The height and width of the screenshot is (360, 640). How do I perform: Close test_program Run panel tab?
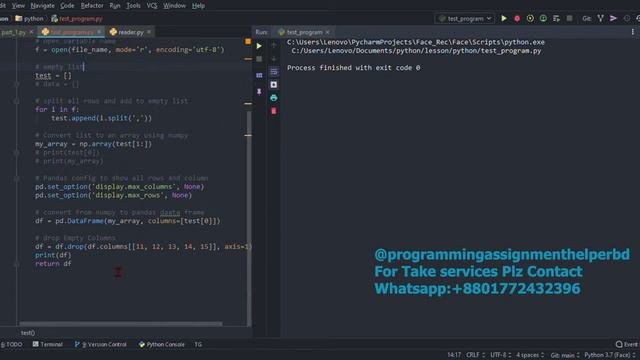pos(327,32)
